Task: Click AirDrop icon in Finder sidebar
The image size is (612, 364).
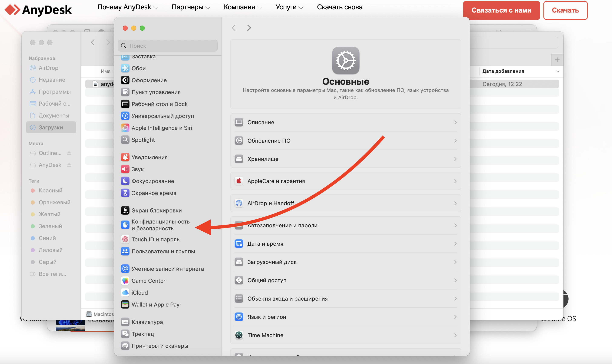Action: [33, 68]
